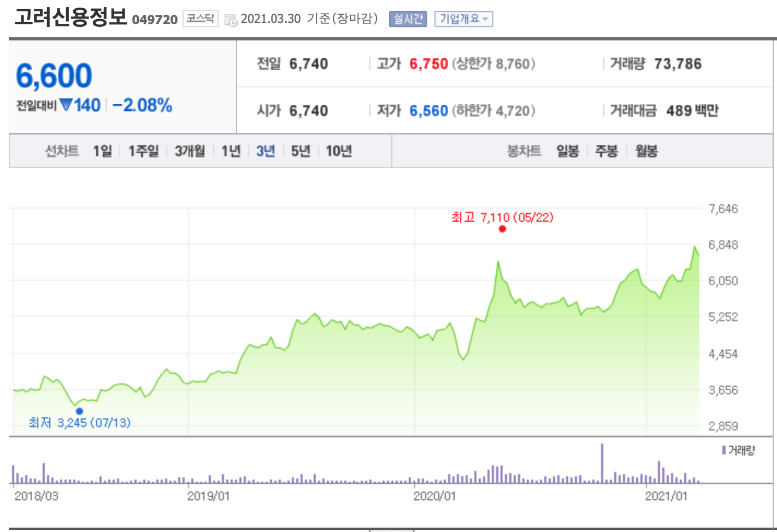Click the 2018/03 axis label
777x532 pixels.
36,496
